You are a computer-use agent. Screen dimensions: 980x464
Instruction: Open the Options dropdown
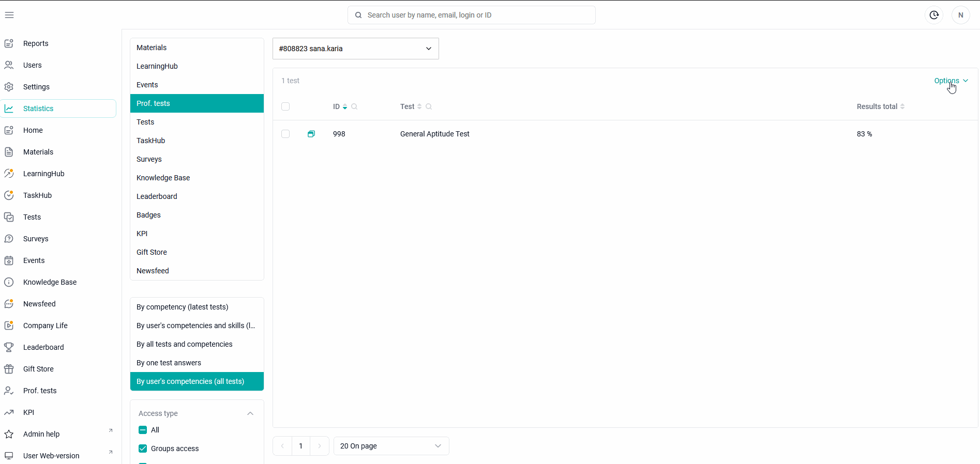pos(951,81)
